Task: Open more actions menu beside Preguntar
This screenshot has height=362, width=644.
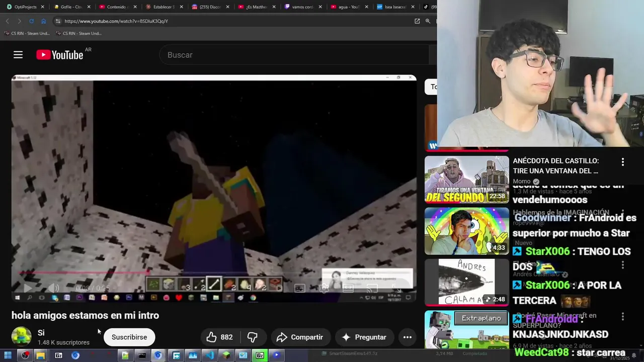Action: [x=408, y=337]
